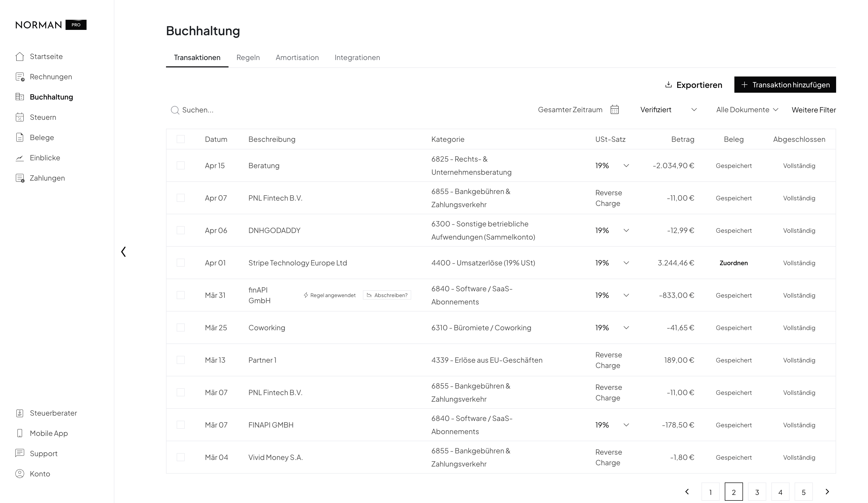This screenshot has height=503, width=868.
Task: Go to page 1 of transactions
Action: 710,492
